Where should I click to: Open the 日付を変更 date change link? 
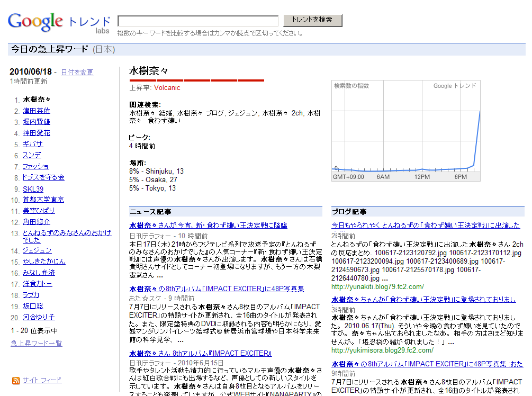pos(77,73)
